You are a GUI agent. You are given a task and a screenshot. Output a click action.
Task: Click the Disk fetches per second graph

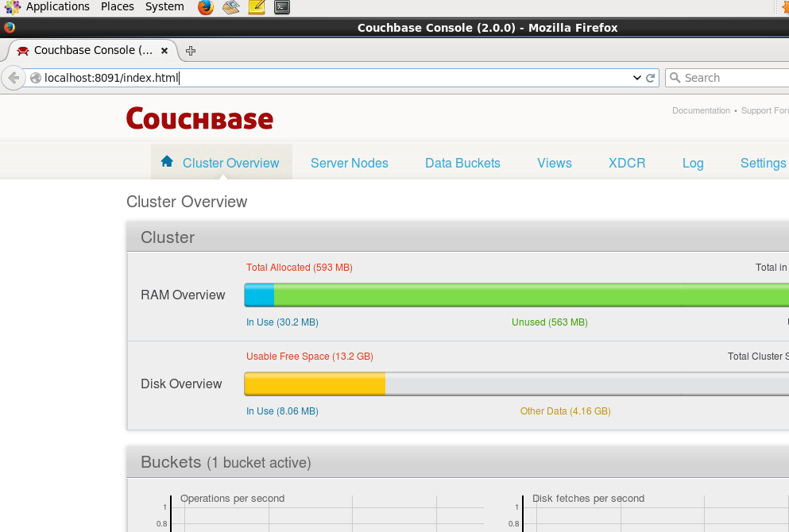coord(649,513)
